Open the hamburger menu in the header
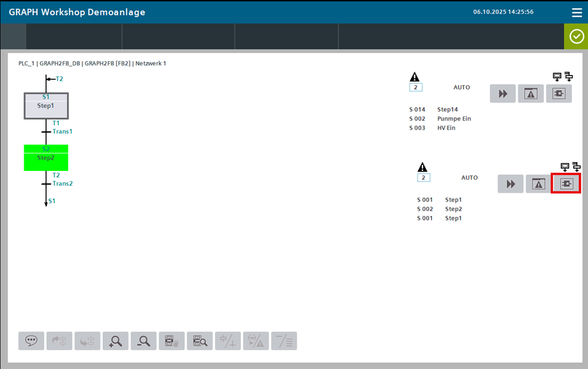 tap(577, 12)
